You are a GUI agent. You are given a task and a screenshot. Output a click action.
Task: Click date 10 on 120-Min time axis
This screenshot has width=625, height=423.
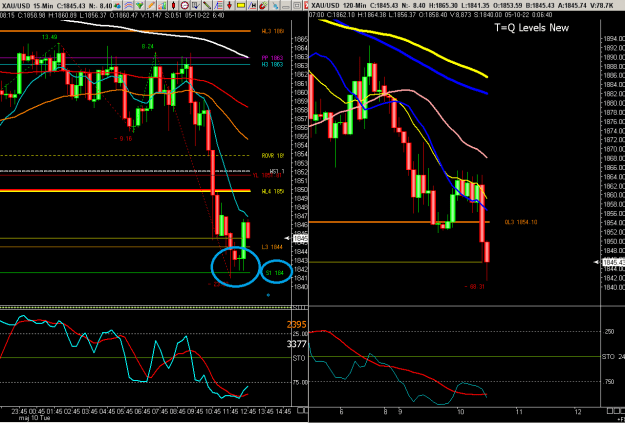pyautogui.click(x=460, y=412)
